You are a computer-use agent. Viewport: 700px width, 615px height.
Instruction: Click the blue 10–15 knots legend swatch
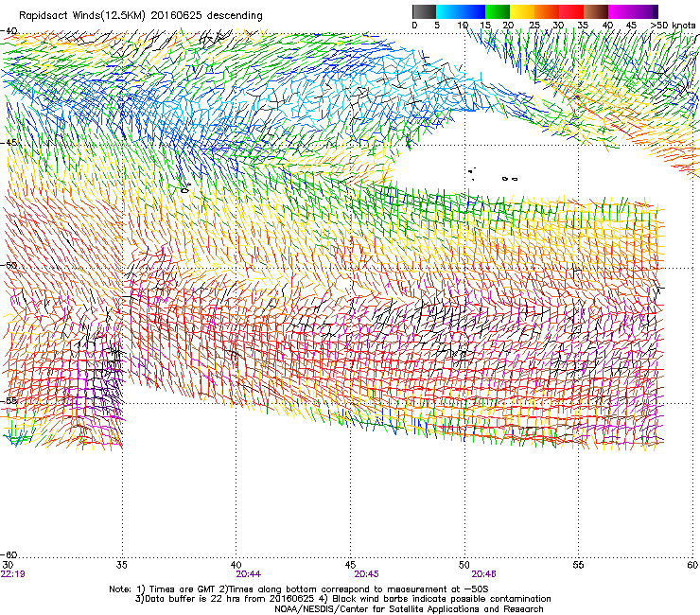click(473, 11)
